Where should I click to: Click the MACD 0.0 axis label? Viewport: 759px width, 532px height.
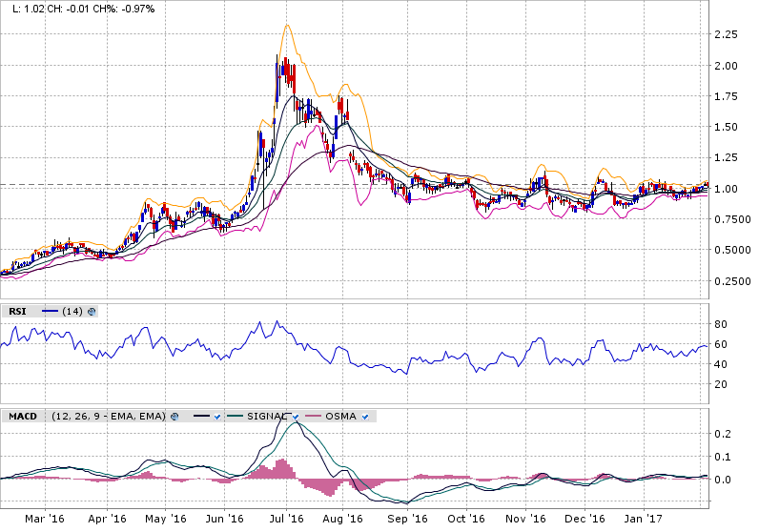[x=723, y=480]
